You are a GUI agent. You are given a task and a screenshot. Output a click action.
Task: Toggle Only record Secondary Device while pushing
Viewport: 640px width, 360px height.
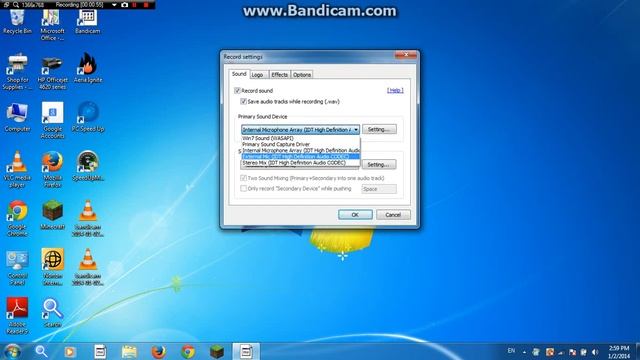click(244, 188)
